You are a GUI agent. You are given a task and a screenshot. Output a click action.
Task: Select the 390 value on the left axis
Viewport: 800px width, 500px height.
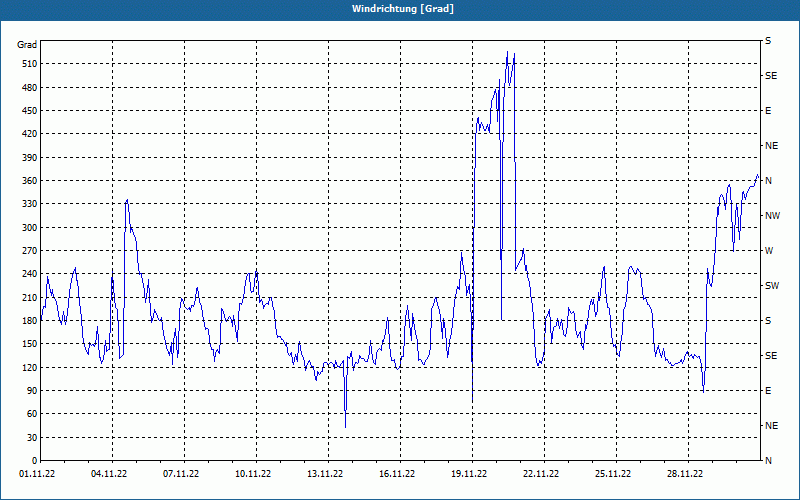pyautogui.click(x=30, y=157)
